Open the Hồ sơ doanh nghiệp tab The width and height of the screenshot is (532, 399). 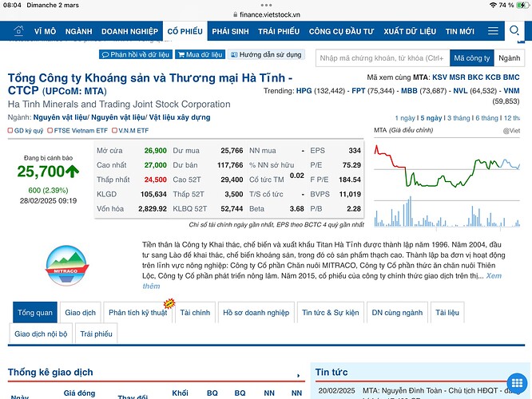(x=256, y=312)
